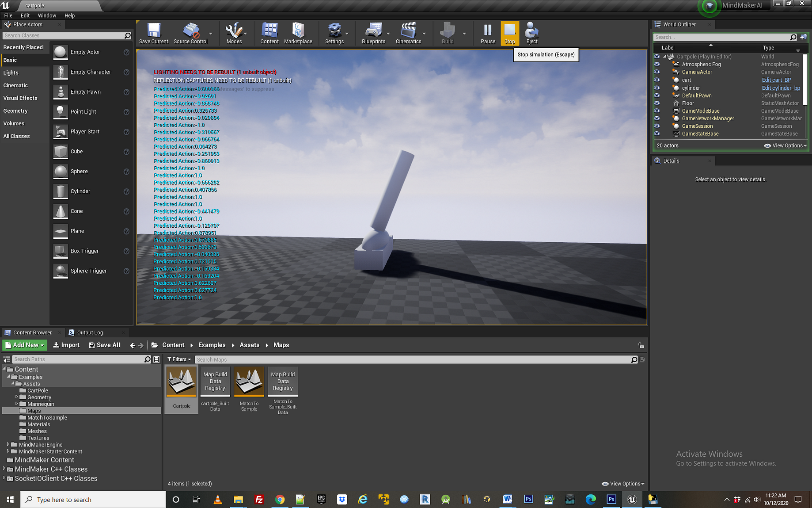Open File Explorer from the taskbar

pos(238,500)
